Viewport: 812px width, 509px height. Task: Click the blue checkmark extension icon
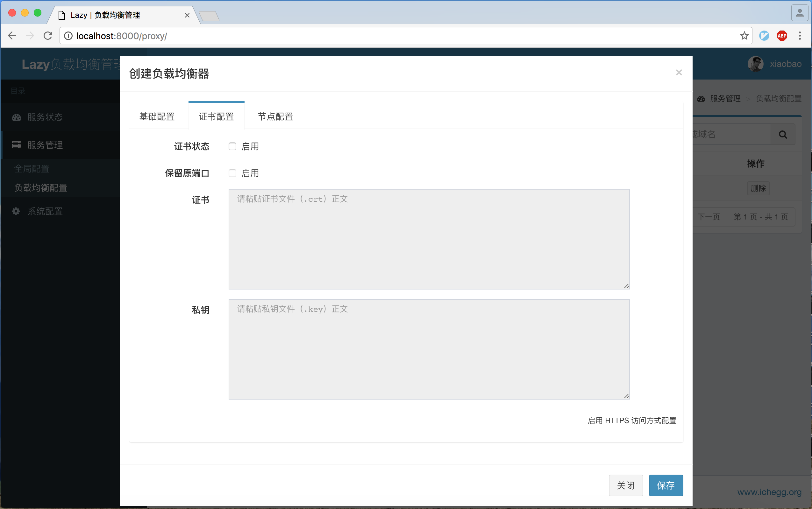pyautogui.click(x=764, y=36)
